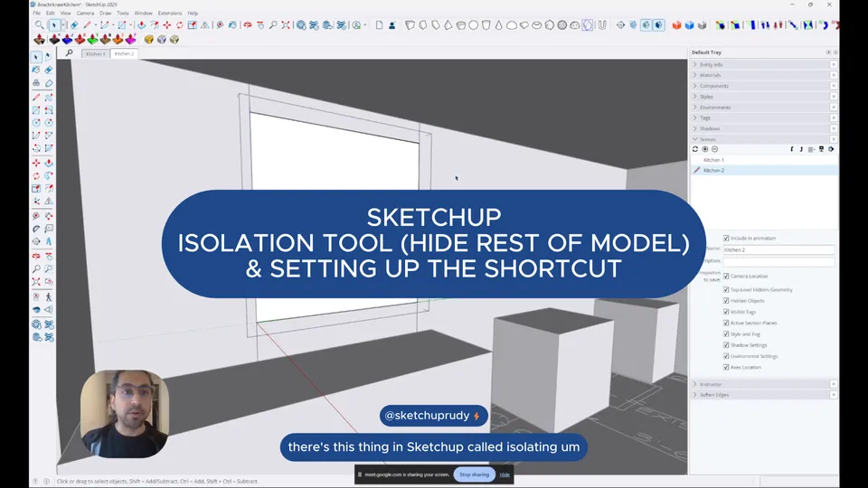Expand the Materials tray panel
This screenshot has height=488, width=868.
pos(710,75)
